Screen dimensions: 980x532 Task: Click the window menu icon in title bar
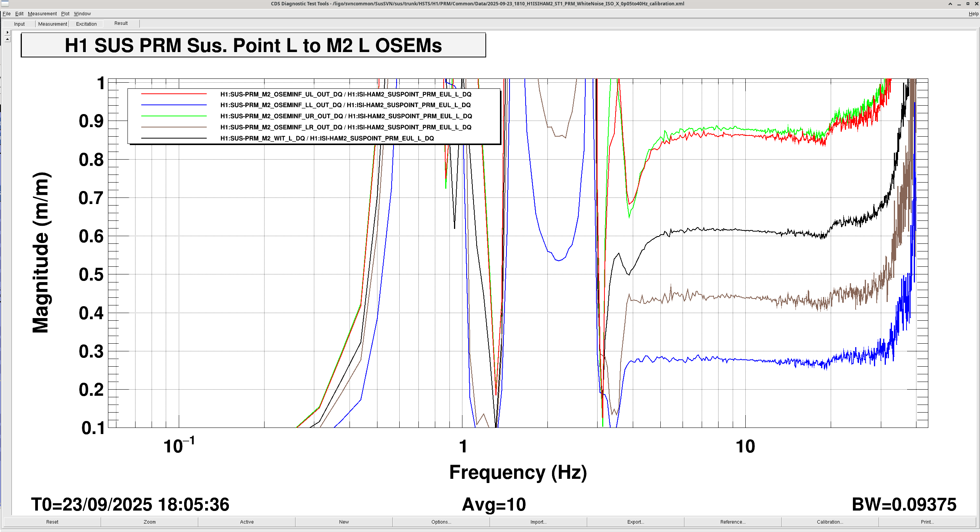coord(5,3)
